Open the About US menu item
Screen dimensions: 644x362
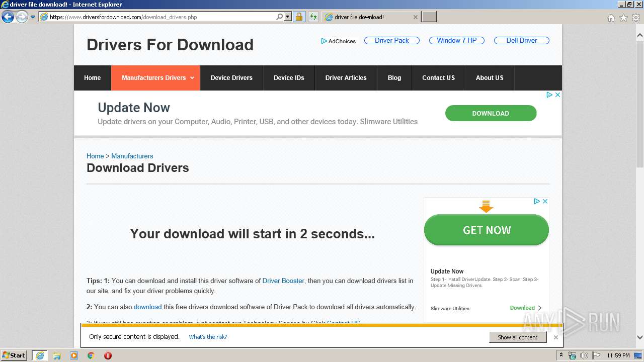(490, 78)
